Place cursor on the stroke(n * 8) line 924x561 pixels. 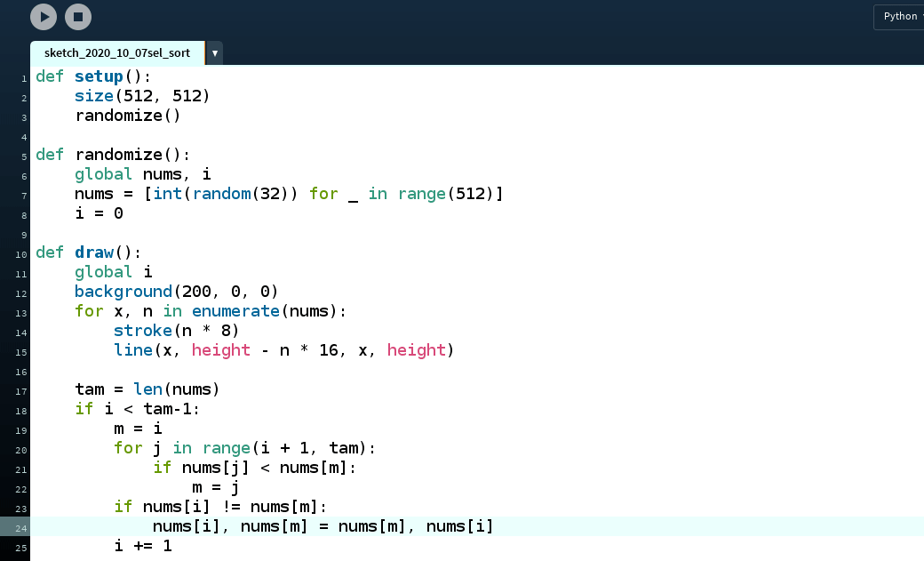[x=176, y=331]
